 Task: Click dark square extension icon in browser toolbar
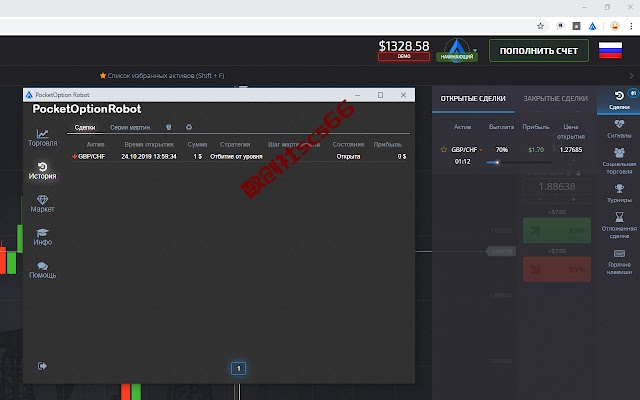pyautogui.click(x=576, y=26)
